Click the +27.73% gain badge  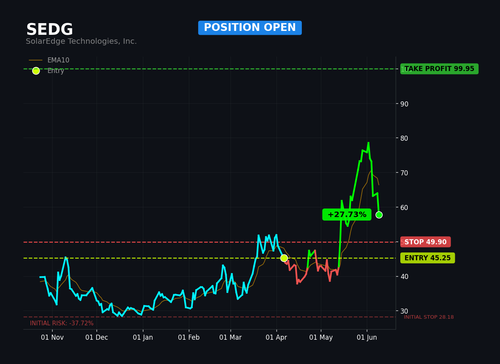click(x=347, y=214)
